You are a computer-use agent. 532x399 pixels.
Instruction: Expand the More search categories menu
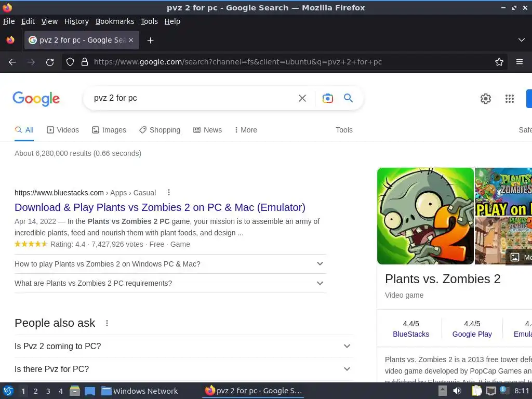click(246, 130)
